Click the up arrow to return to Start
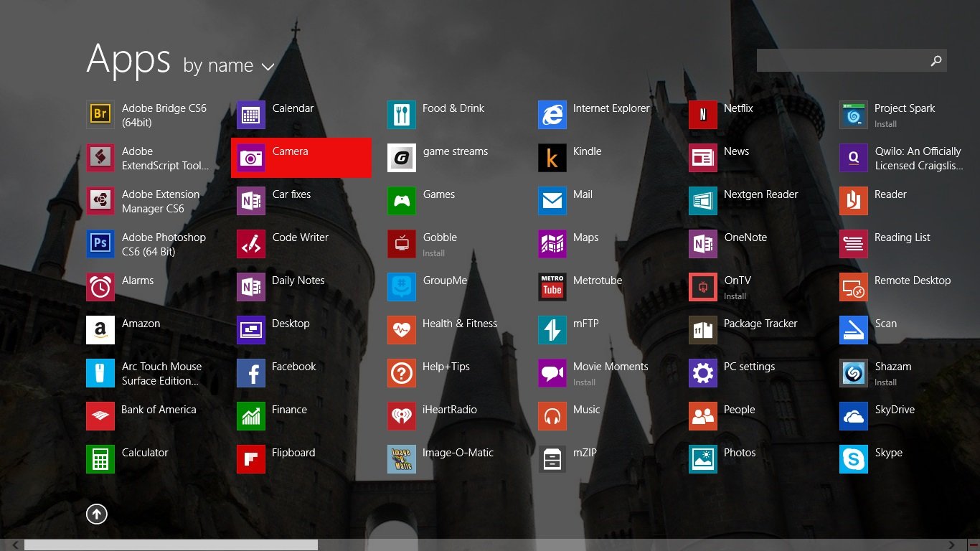Screen dimensions: 980x551 tap(97, 514)
